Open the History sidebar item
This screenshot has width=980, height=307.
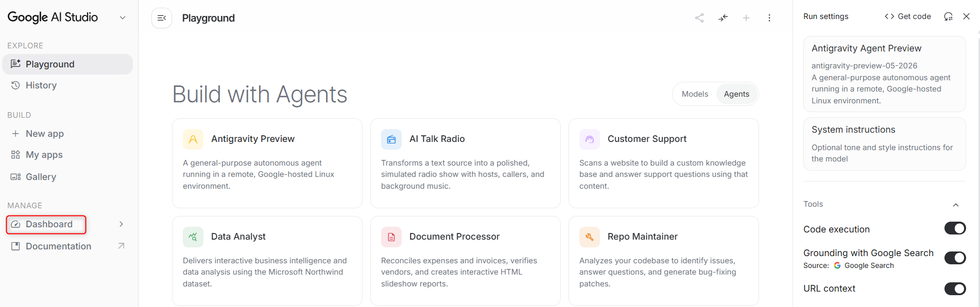click(x=67, y=85)
